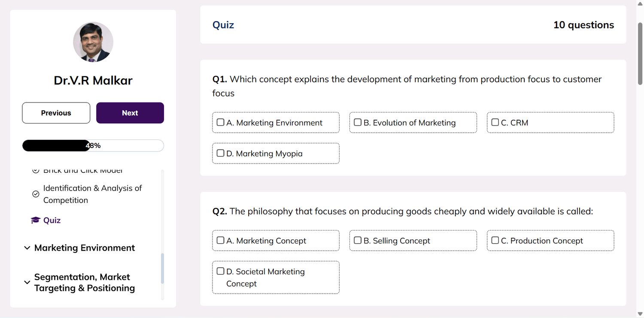Open Identification & Analysis of Competition lesson
The image size is (644, 318).
[92, 194]
